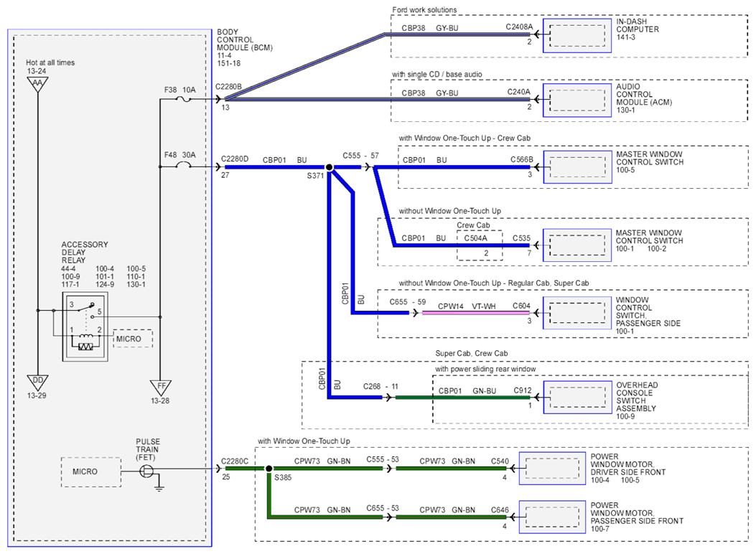Open the 100-7 passenger motor page reference
The width and height of the screenshot is (756, 554).
tap(600, 529)
